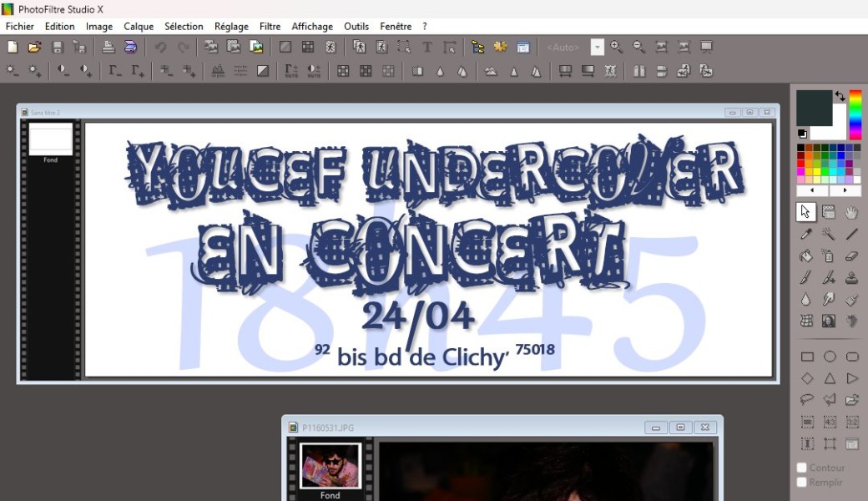The height and width of the screenshot is (501, 868).
Task: Show next palette colors with right arrow
Action: point(844,191)
